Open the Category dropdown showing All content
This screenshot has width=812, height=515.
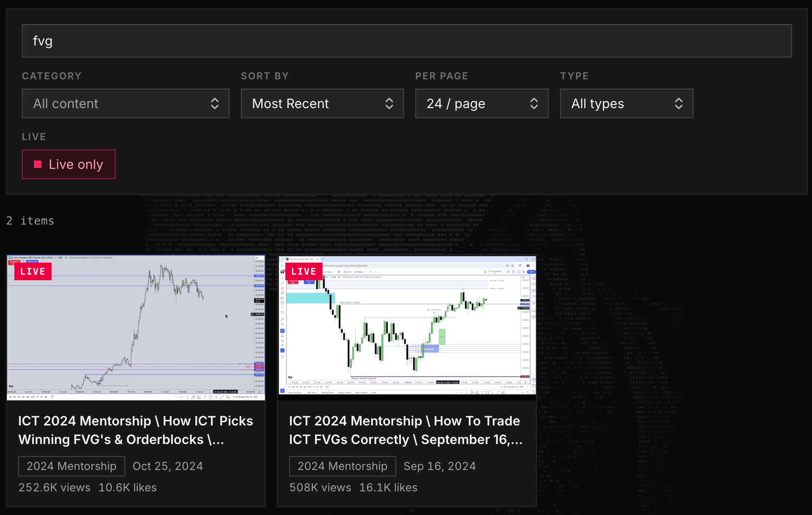[126, 103]
